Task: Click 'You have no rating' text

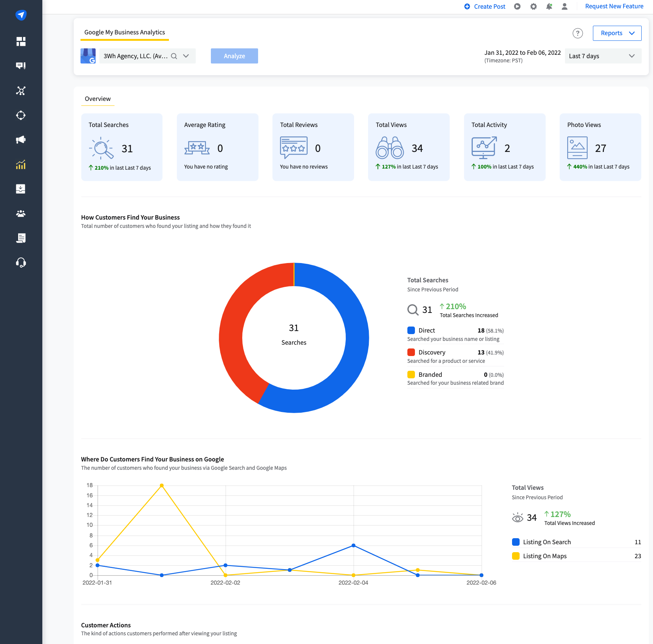Action: (x=206, y=167)
